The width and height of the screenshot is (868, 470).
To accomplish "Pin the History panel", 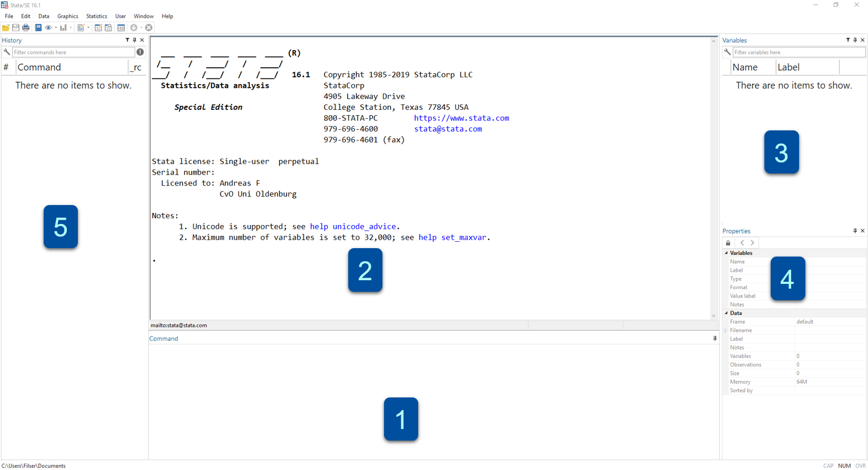I will (x=135, y=40).
